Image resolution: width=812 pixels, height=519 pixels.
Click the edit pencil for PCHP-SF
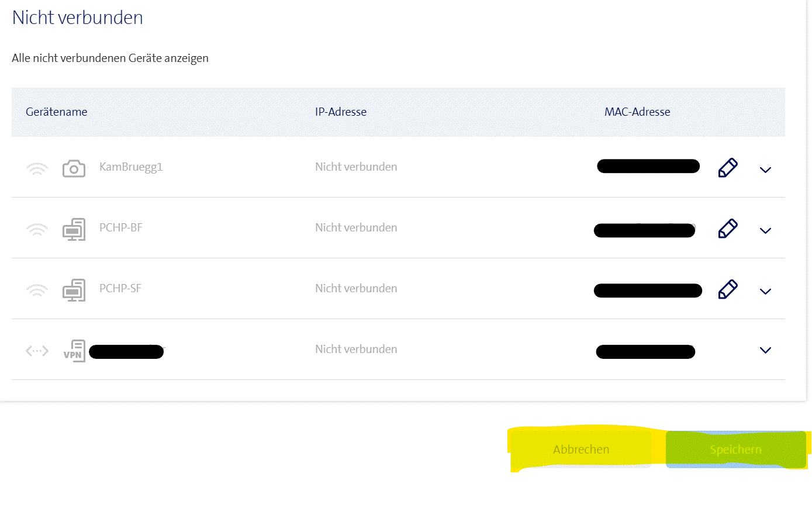tap(727, 289)
